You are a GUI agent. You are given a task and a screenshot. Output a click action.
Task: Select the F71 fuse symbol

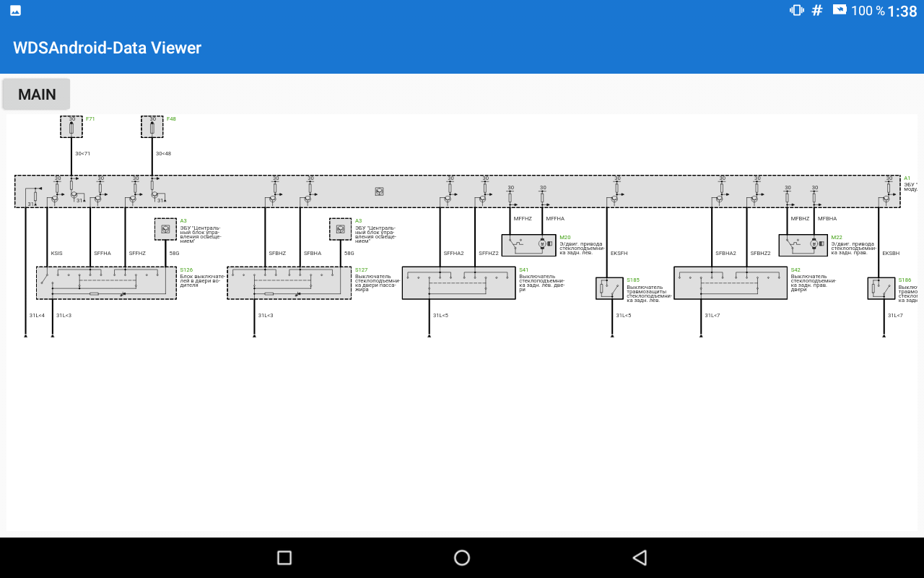pos(71,126)
